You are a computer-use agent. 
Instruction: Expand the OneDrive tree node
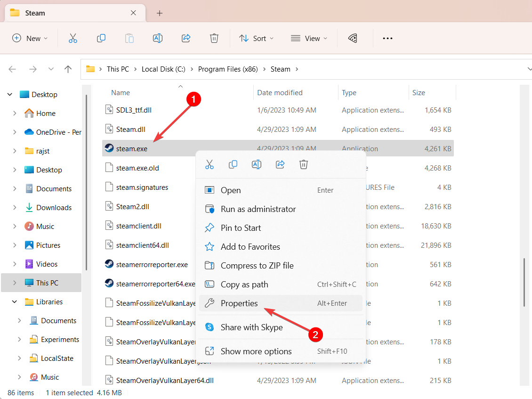[15, 132]
